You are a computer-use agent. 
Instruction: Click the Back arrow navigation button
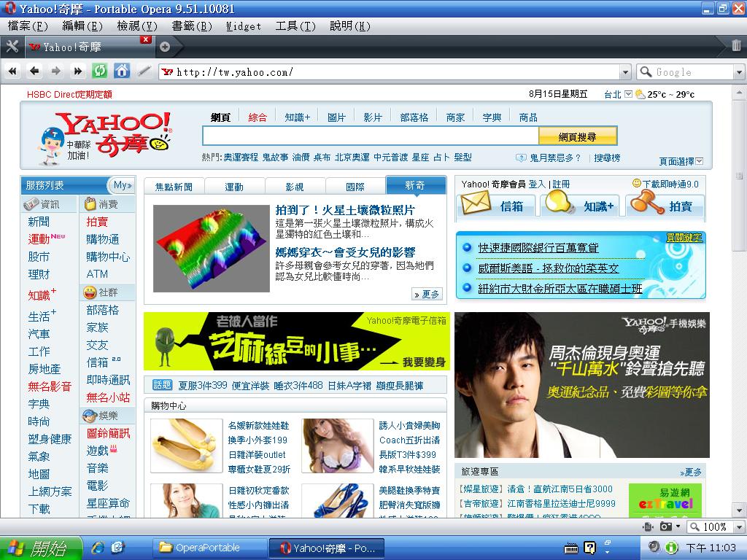(x=34, y=71)
